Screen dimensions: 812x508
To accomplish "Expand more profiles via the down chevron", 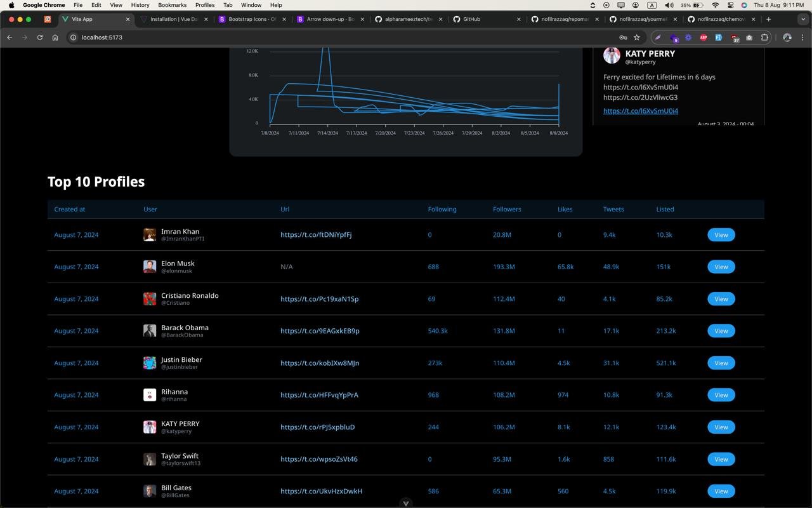I will [406, 503].
